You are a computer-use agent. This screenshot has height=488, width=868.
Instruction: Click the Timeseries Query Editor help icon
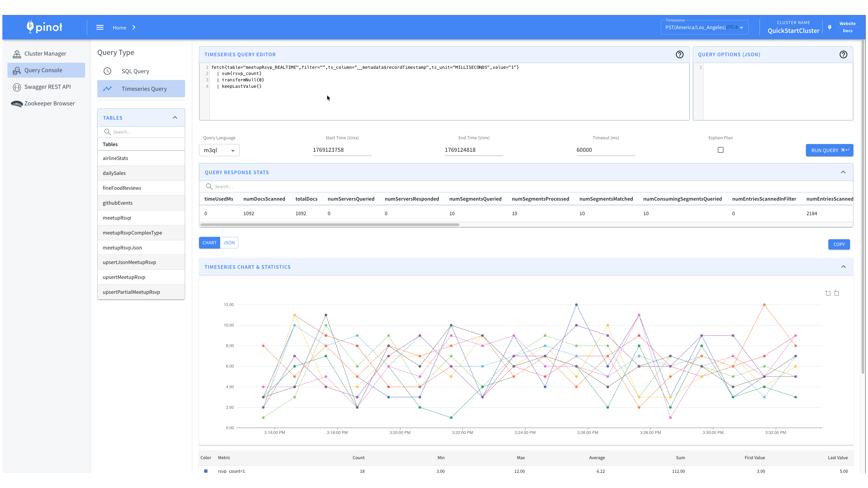(679, 55)
